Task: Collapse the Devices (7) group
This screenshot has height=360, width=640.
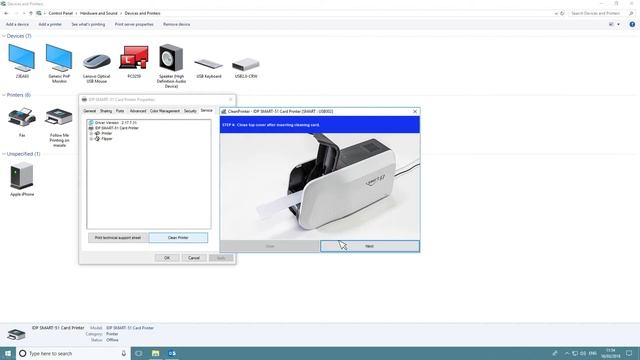Action: 4,36
